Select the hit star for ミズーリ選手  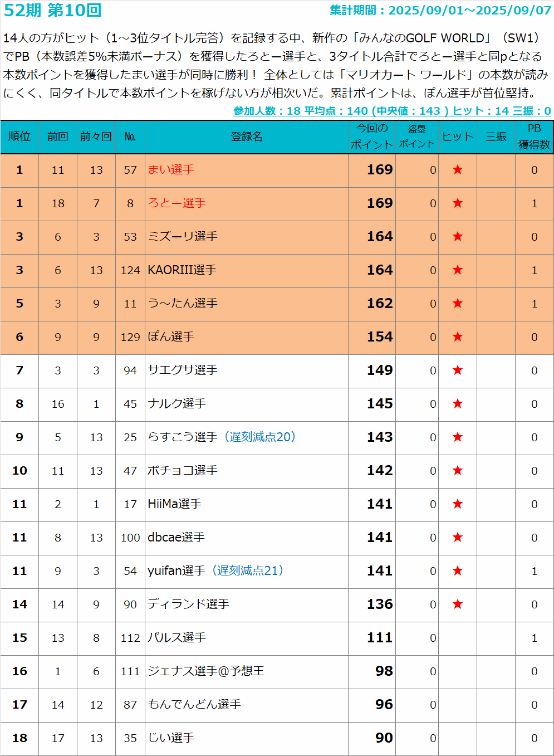pyautogui.click(x=457, y=237)
